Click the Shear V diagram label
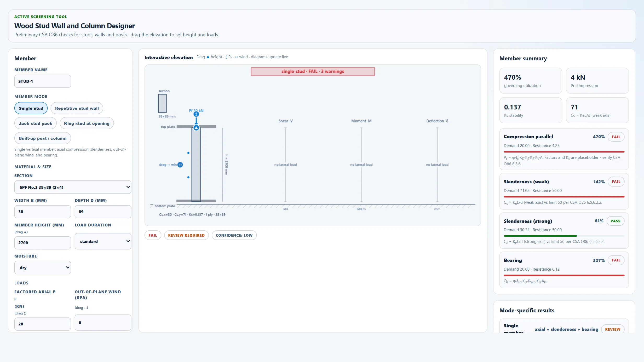Screen dimensions: 644x362 285,121
